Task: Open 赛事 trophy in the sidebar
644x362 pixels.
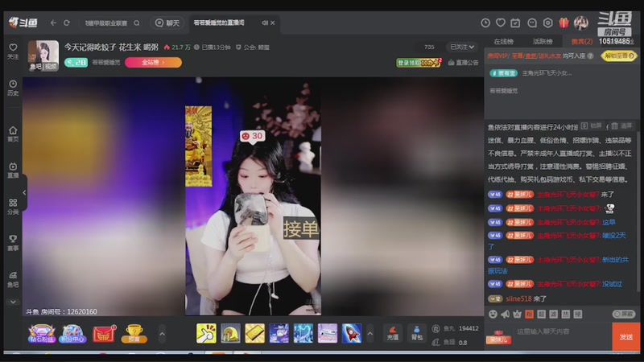Action: pyautogui.click(x=13, y=243)
